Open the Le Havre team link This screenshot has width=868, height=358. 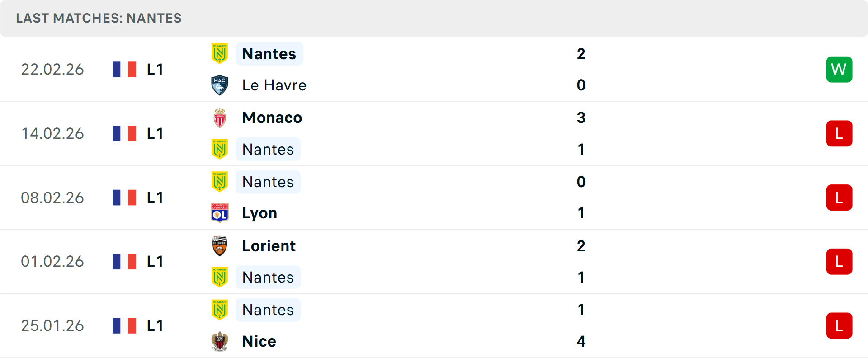(x=274, y=85)
